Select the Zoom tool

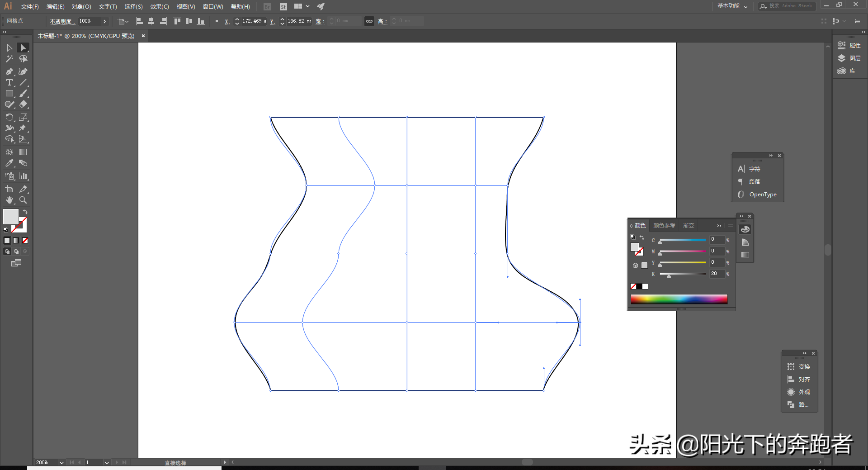tap(23, 200)
